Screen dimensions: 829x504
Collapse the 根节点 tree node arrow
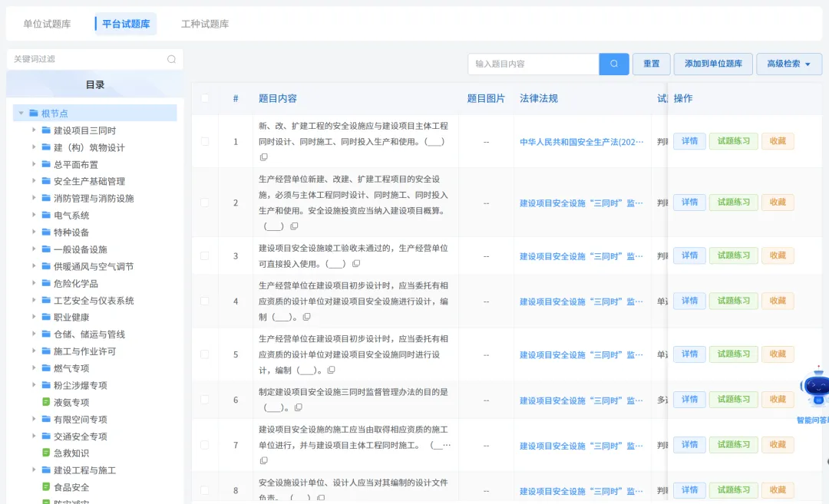click(x=21, y=113)
